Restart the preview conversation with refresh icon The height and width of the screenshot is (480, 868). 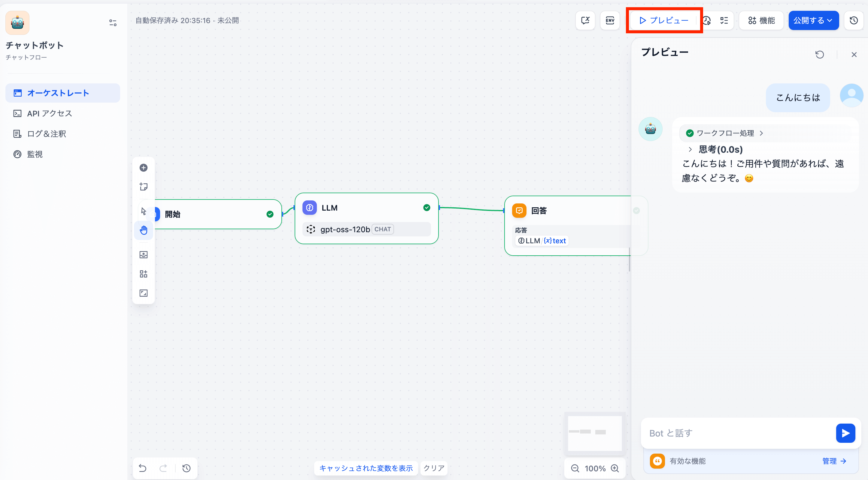point(819,55)
